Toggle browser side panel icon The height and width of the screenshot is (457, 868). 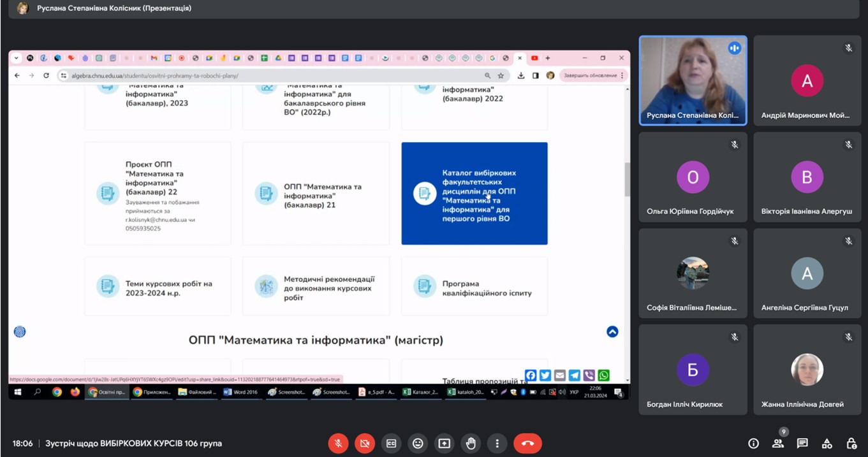click(536, 75)
